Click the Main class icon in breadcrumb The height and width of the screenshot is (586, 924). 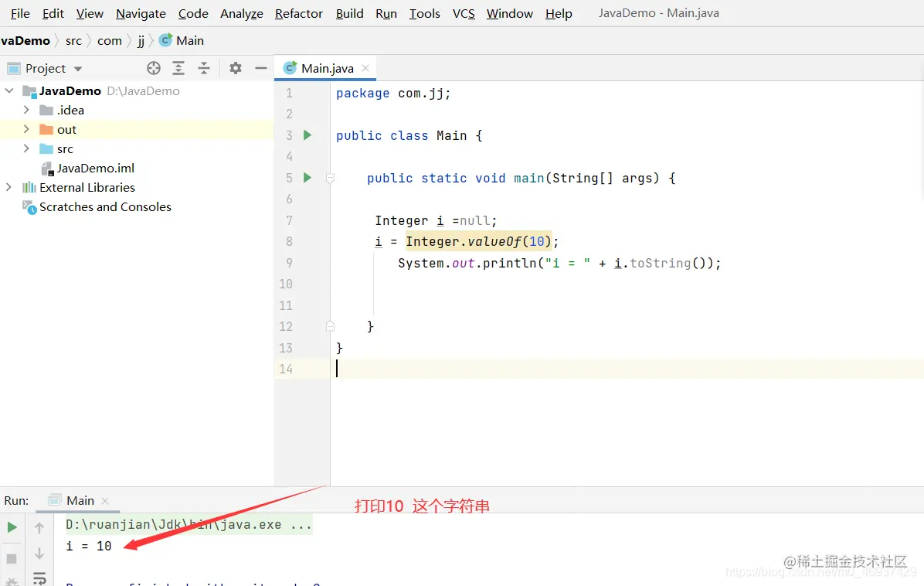[165, 40]
